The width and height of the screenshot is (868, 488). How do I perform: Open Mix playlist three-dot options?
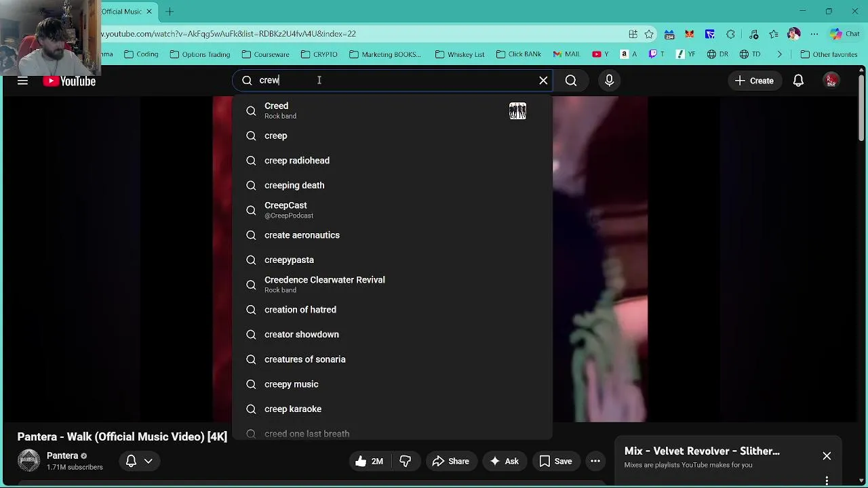(827, 481)
